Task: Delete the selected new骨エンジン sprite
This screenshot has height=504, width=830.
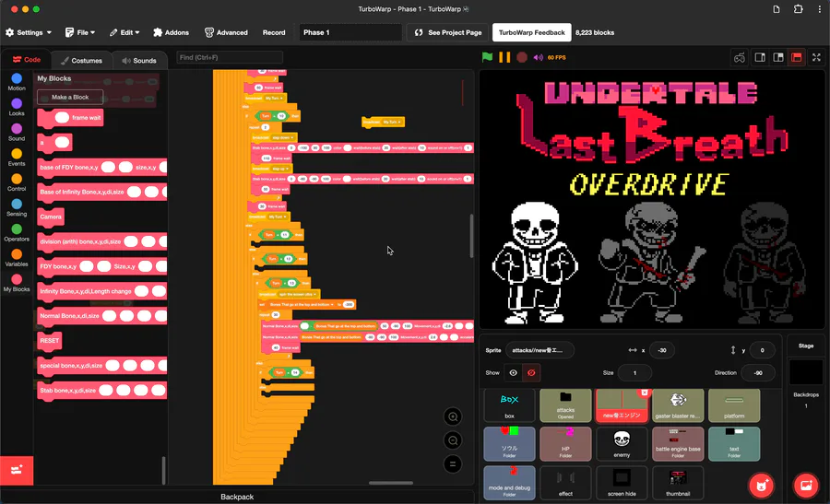Action: (645, 393)
